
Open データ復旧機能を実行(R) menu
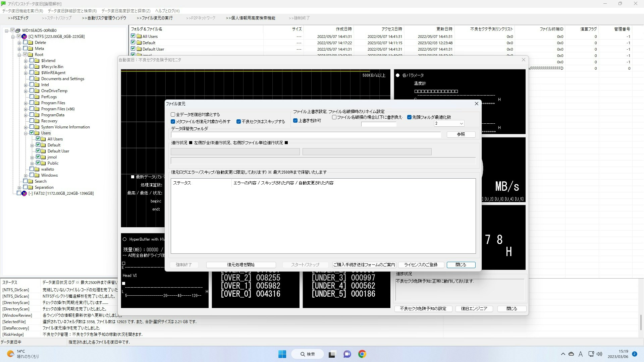point(23,11)
